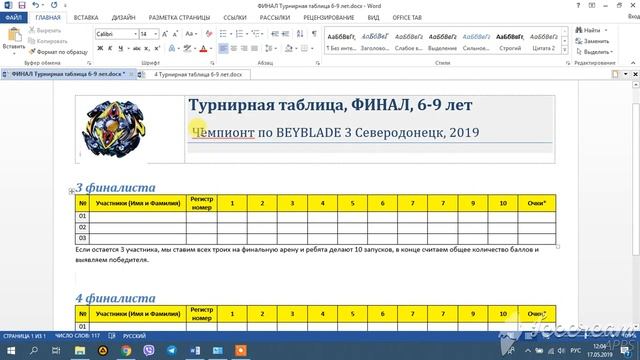Image resolution: width=640 pixels, height=360 pixels.
Task: Click the Beyblade image in the header
Action: click(x=113, y=129)
